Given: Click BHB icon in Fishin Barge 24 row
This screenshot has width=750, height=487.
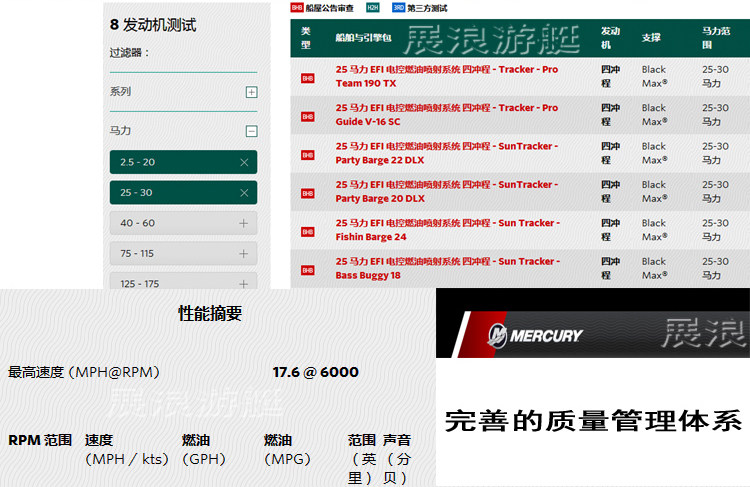Looking at the screenshot, I should click(x=308, y=232).
